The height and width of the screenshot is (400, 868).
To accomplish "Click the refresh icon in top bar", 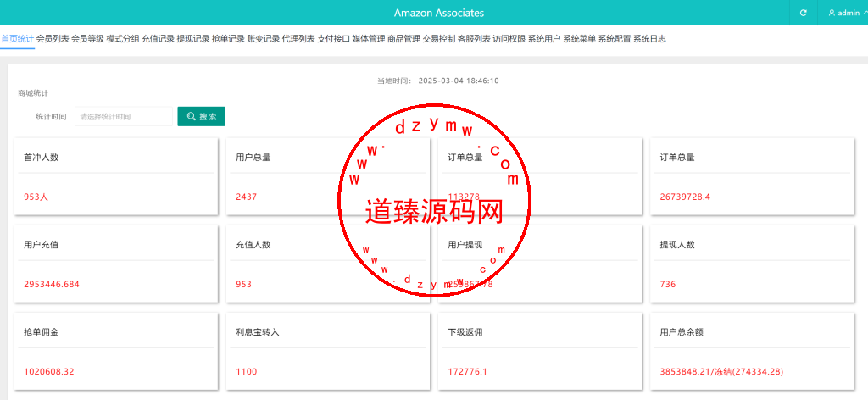I will tap(804, 13).
